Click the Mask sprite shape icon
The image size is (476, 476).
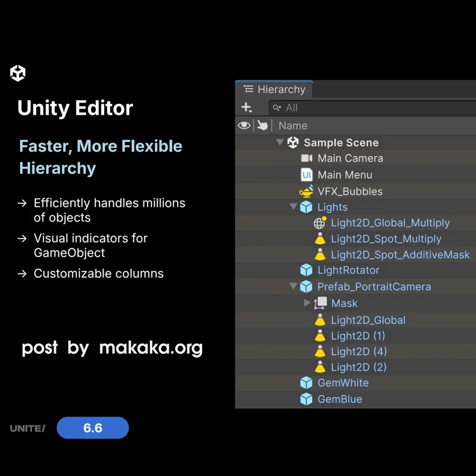pyautogui.click(x=320, y=303)
